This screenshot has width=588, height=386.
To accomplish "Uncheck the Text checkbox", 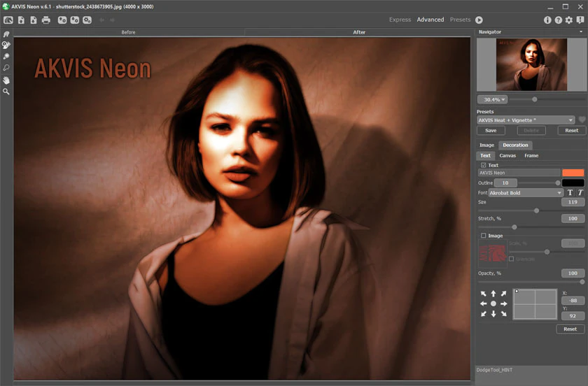I will coord(484,165).
